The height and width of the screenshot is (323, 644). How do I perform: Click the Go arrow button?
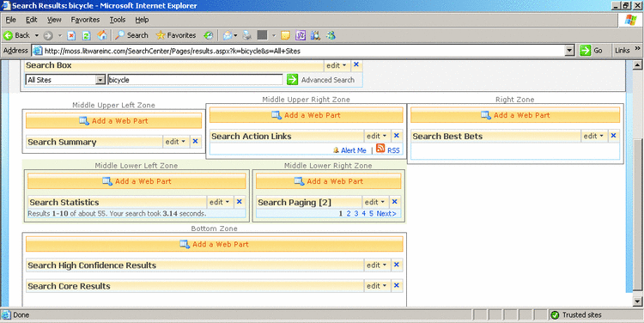point(585,51)
